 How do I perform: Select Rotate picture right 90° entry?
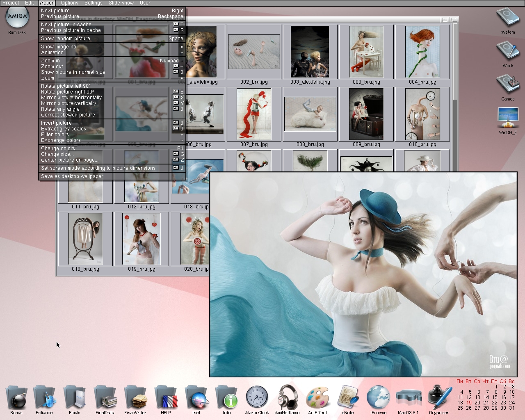click(112, 92)
